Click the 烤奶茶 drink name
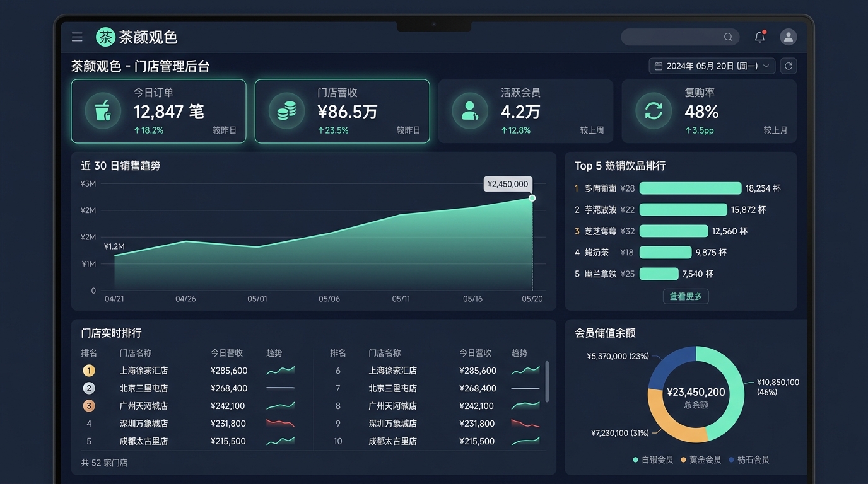This screenshot has height=484, width=868. (597, 253)
